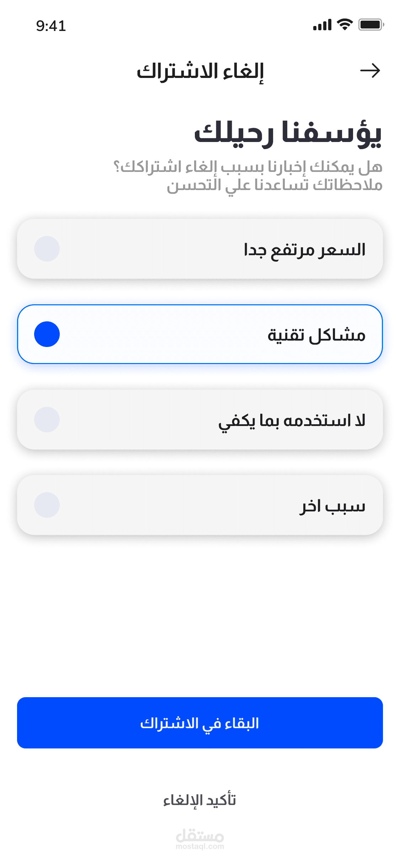The height and width of the screenshot is (868, 400).
Task: Tap the battery indicator icon
Action: coord(371,25)
